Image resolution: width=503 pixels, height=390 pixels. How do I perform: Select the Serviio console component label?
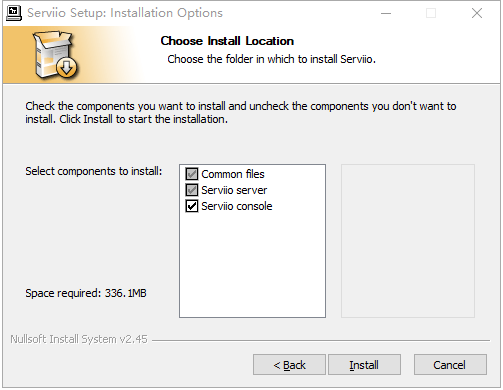(237, 206)
